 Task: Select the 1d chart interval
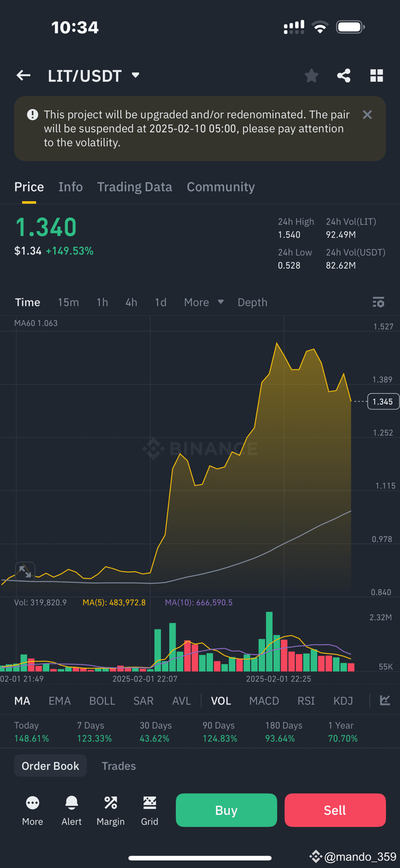160,302
